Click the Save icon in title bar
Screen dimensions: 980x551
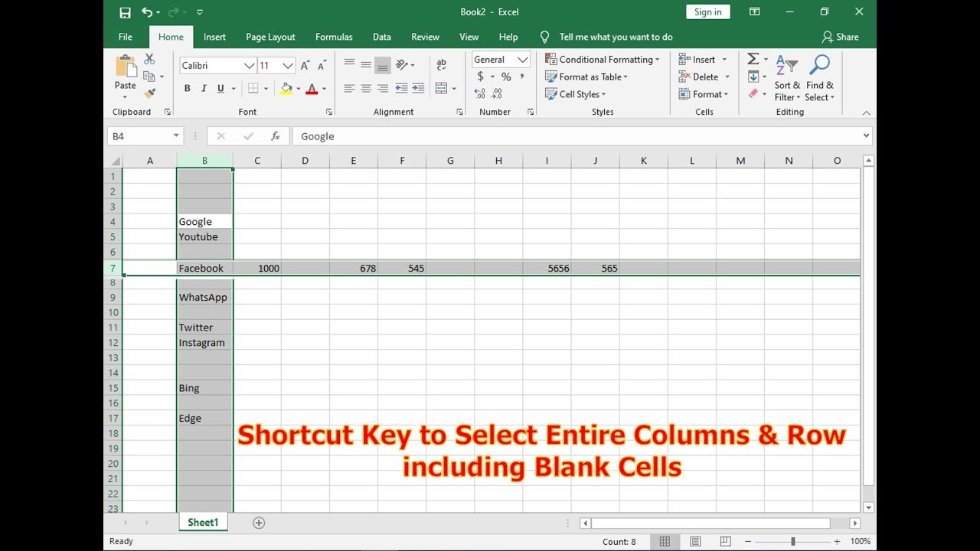point(125,12)
